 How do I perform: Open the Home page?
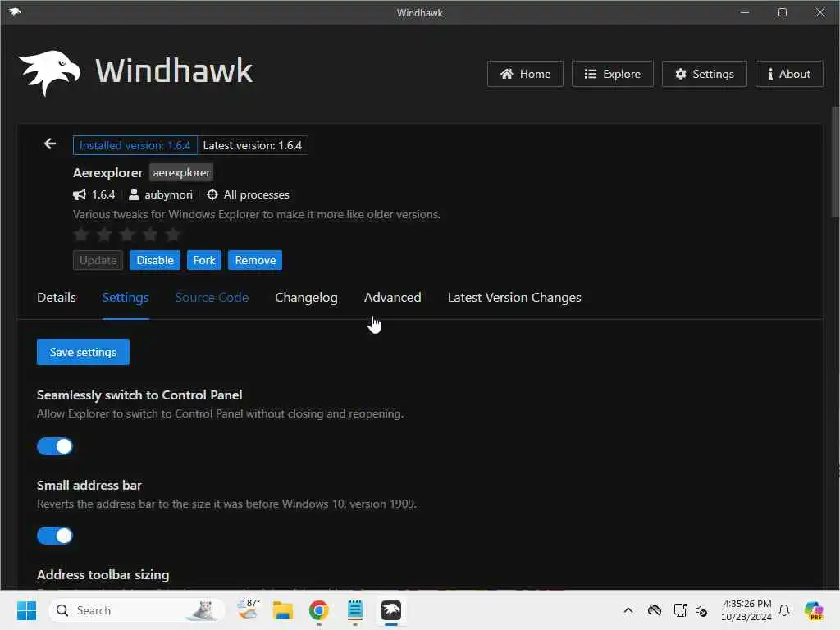click(x=525, y=74)
